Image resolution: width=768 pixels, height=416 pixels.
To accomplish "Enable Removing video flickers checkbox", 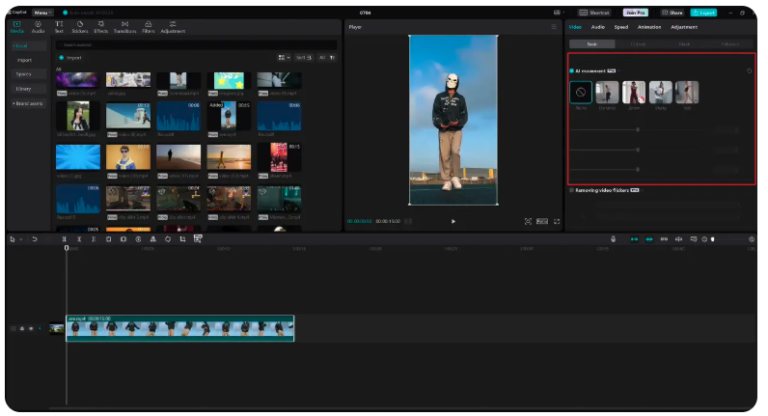I will [x=571, y=189].
